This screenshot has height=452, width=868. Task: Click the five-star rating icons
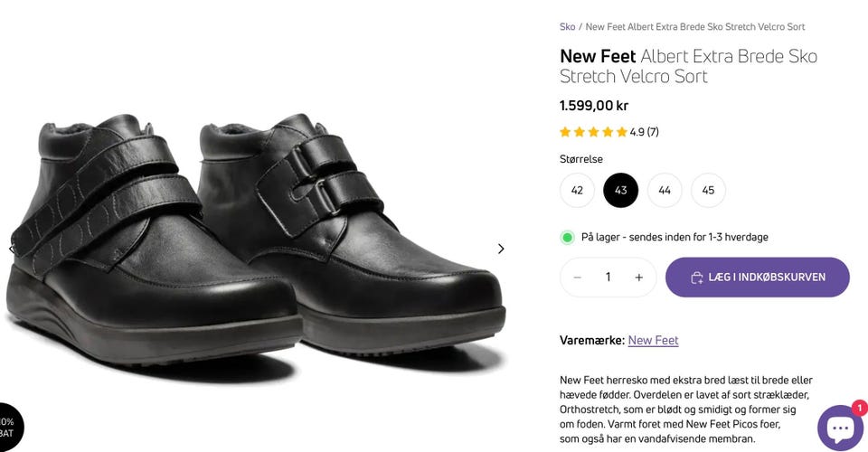point(593,132)
